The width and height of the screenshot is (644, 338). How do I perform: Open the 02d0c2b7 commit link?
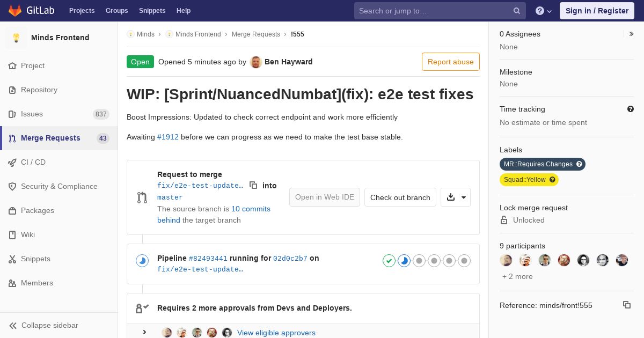[290, 258]
